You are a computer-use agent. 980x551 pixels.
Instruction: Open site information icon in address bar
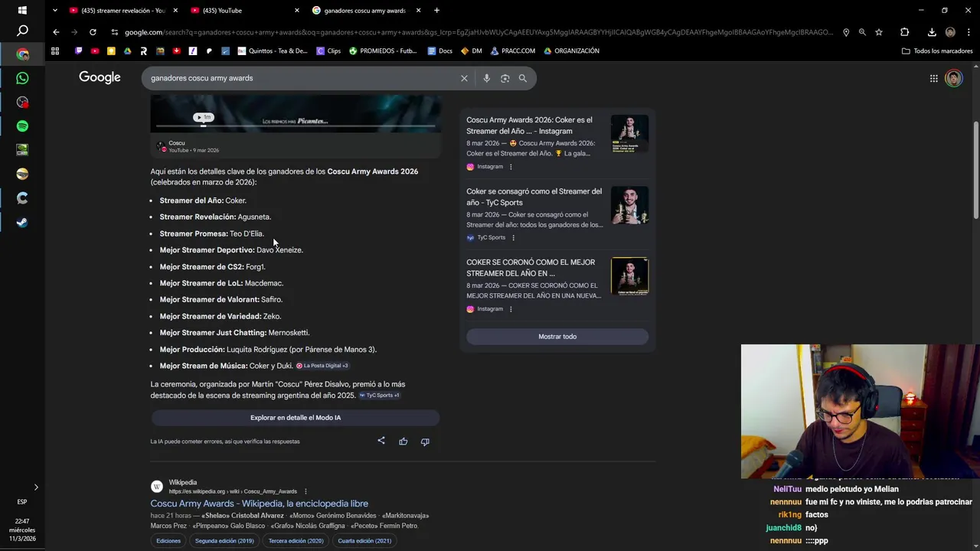(115, 32)
